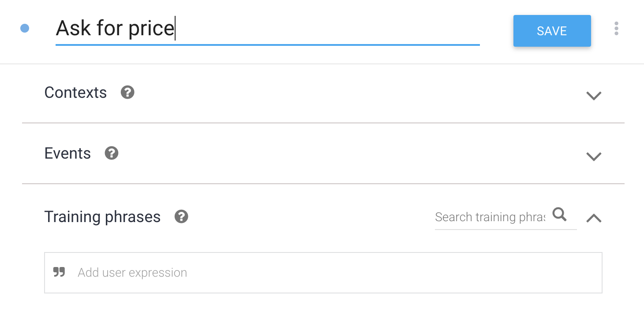Image resolution: width=644 pixels, height=319 pixels.
Task: Click empty space in intent name field after text
Action: [x=326, y=28]
